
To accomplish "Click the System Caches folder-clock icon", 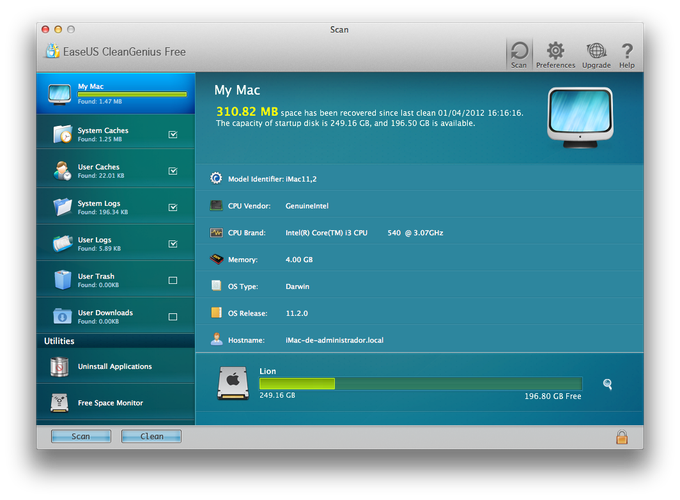I will pyautogui.click(x=62, y=134).
